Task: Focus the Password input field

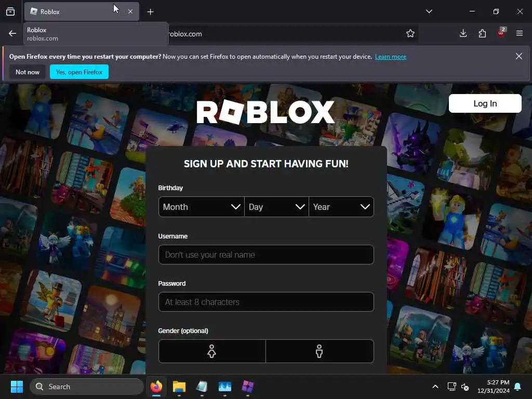Action: pos(266,302)
